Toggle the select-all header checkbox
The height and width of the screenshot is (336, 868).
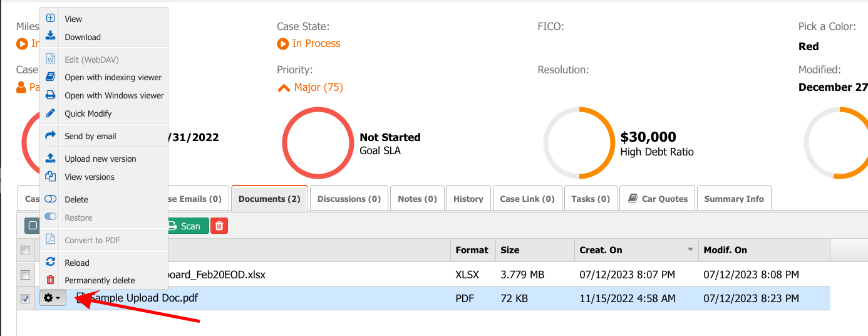(26, 251)
